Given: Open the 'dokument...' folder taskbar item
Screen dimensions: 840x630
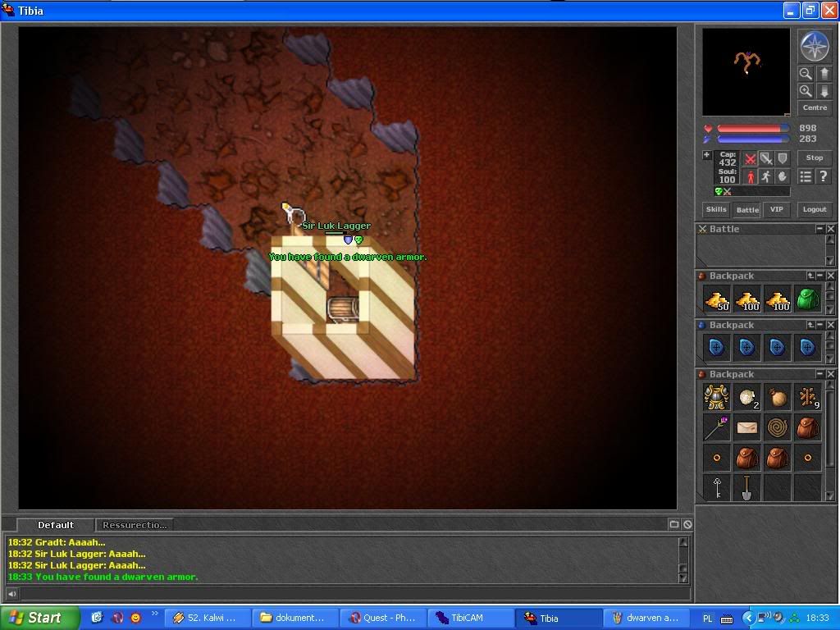Looking at the screenshot, I should coord(294,618).
